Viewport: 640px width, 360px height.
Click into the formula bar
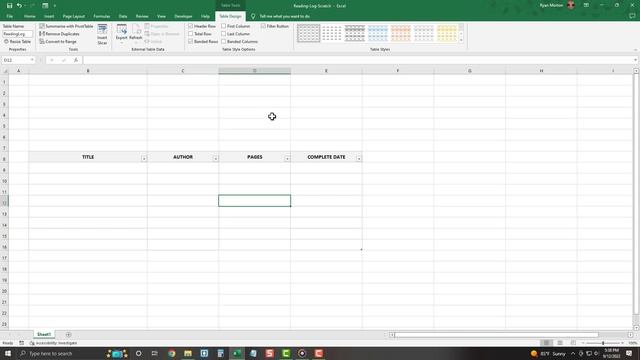(358, 60)
